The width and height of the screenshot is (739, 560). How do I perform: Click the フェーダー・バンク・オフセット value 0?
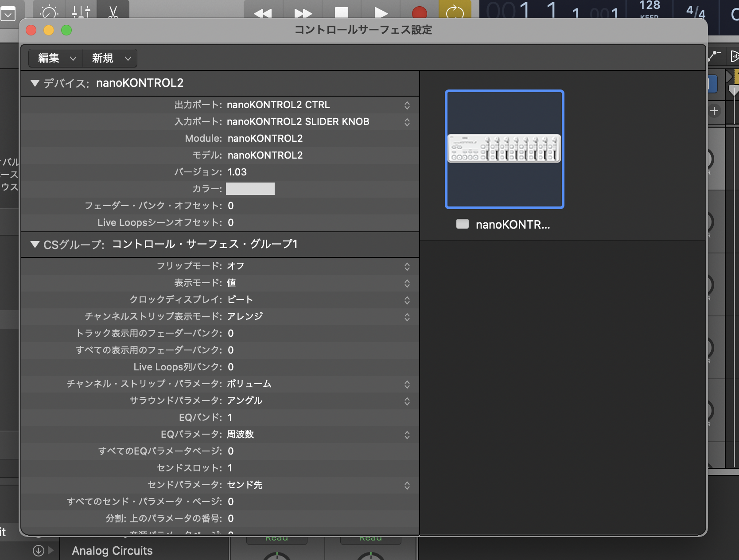pyautogui.click(x=230, y=206)
